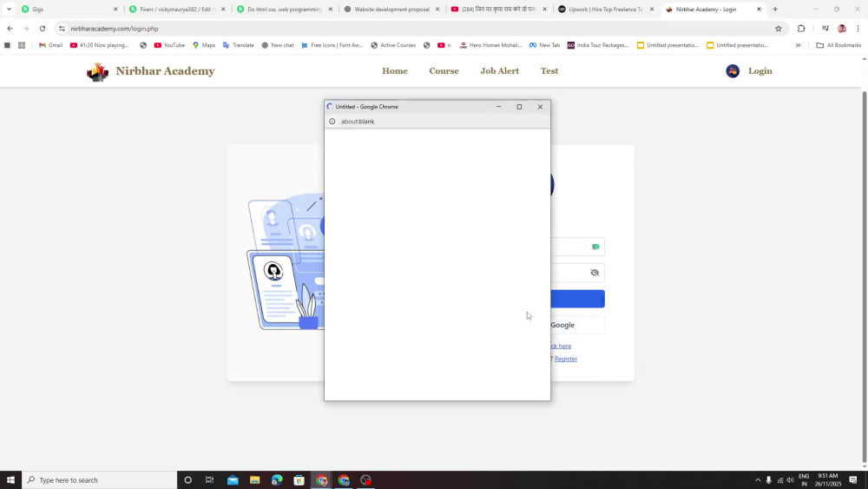Click the ENG IN language indicator
Image resolution: width=868 pixels, height=489 pixels.
804,480
